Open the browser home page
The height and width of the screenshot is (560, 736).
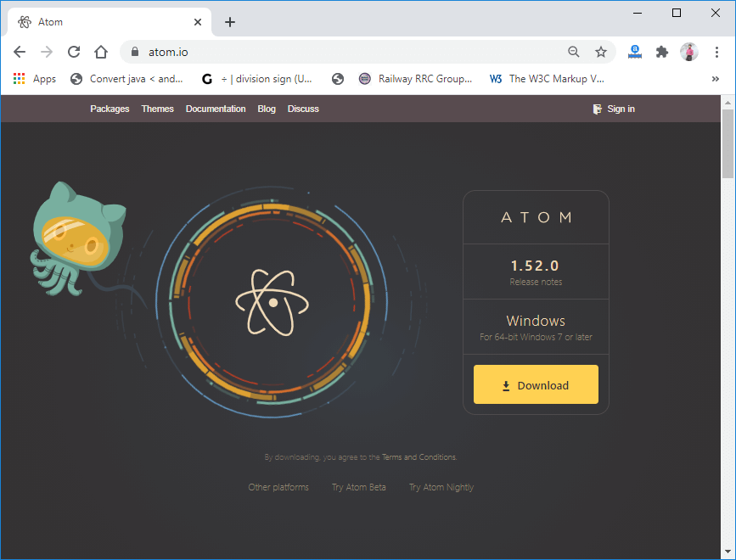tap(101, 52)
